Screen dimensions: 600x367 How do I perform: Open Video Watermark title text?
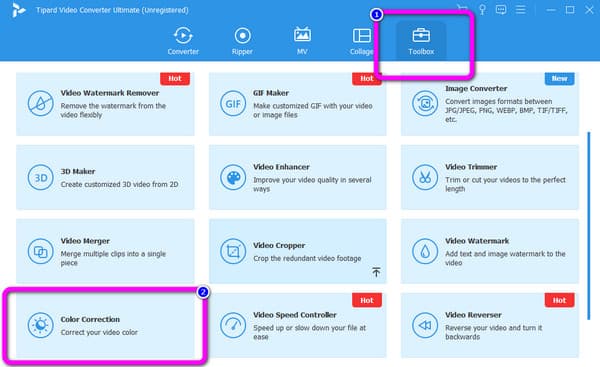(477, 241)
